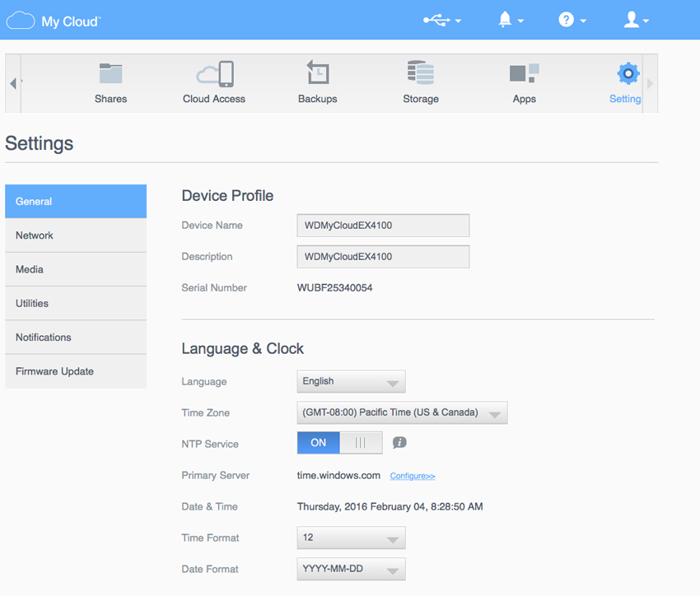Click the Primary Server label
Viewport: 700px width, 596px height.
click(216, 476)
